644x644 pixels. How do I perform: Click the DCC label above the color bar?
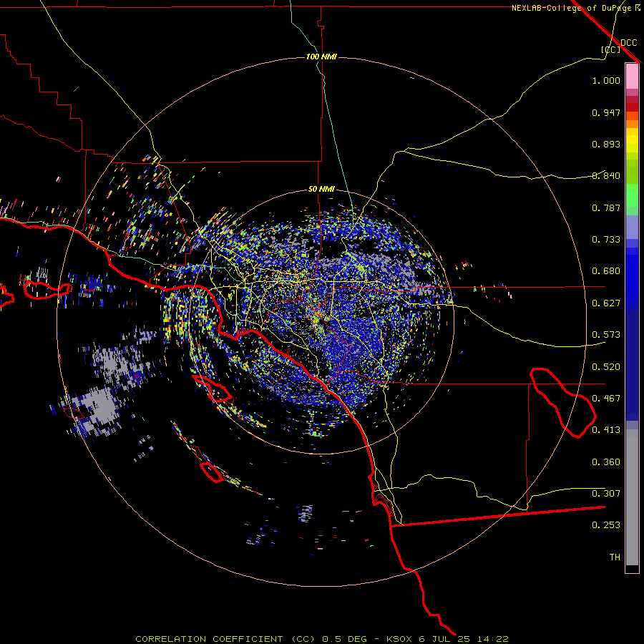tap(628, 43)
